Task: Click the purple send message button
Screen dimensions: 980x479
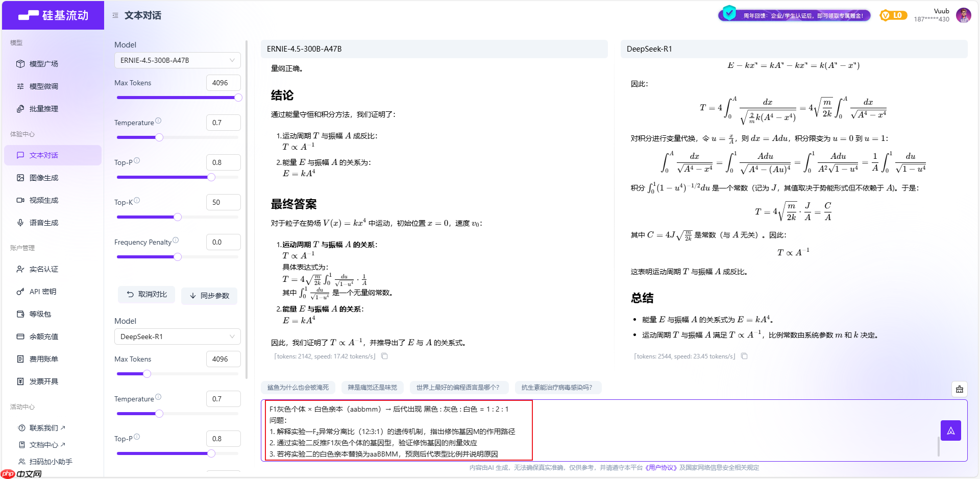Action: coord(950,430)
